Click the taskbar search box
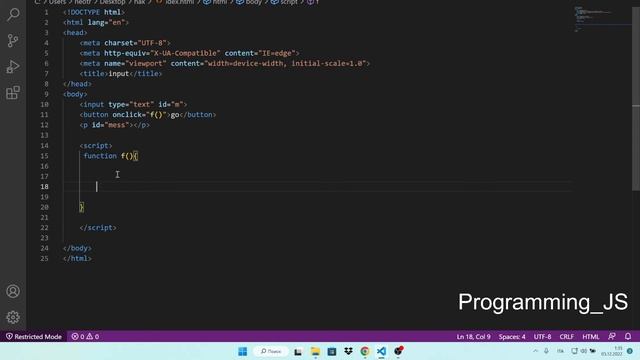 tap(271, 351)
